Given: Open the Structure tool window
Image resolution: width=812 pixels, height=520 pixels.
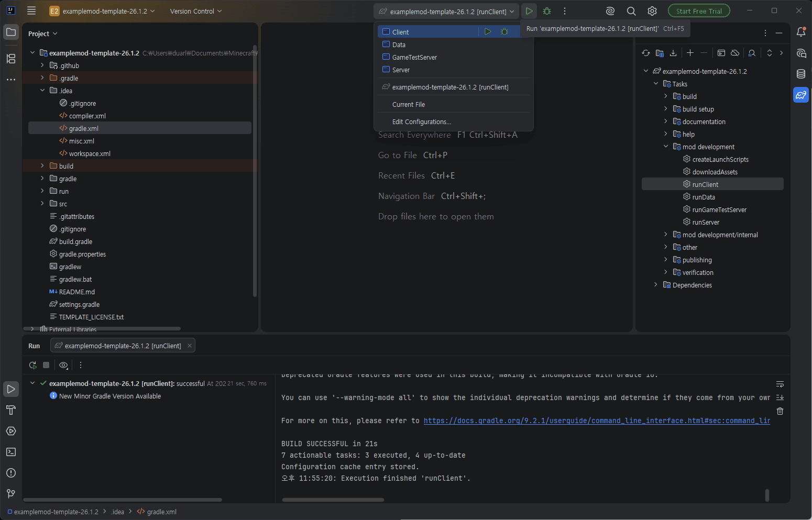Looking at the screenshot, I should pos(11,58).
